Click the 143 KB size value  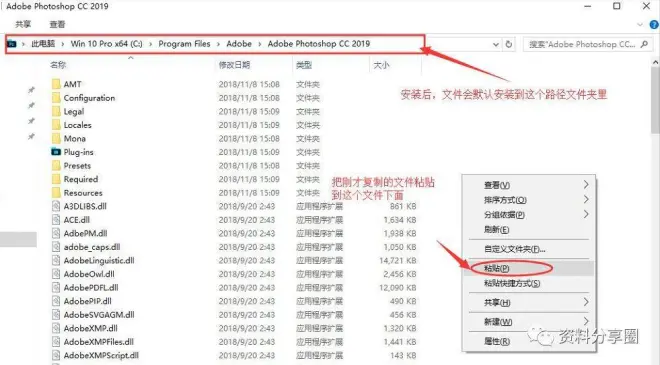coord(403,355)
